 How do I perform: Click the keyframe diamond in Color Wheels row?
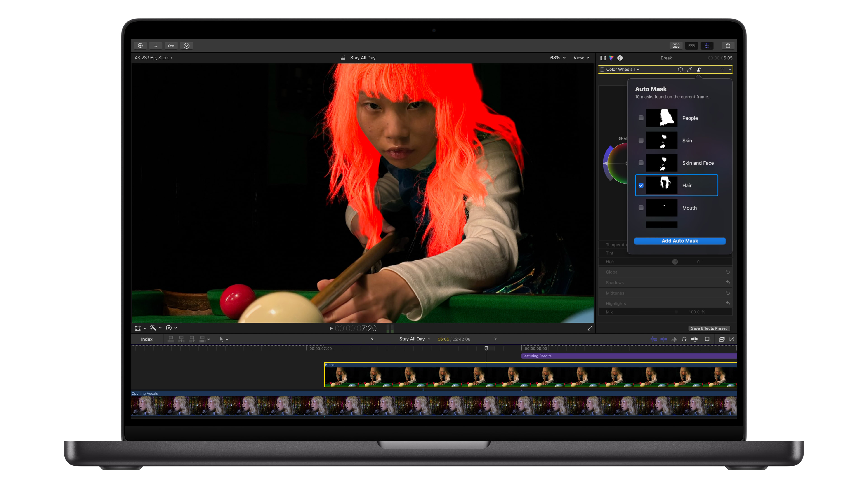722,69
